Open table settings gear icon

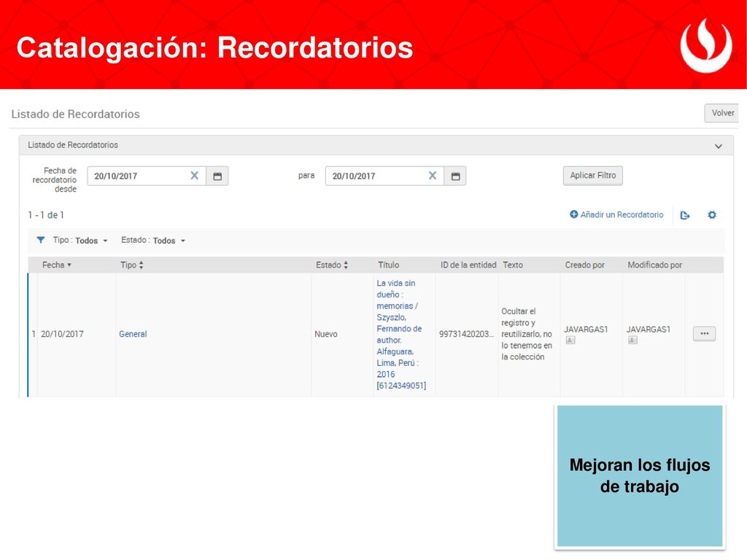[x=712, y=215]
